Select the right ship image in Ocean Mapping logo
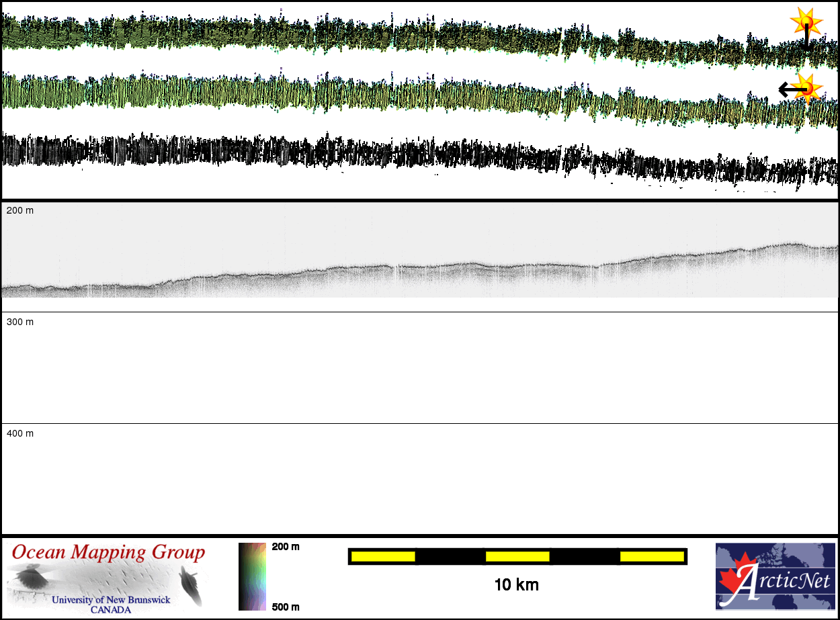The width and height of the screenshot is (840, 620). pos(190,583)
